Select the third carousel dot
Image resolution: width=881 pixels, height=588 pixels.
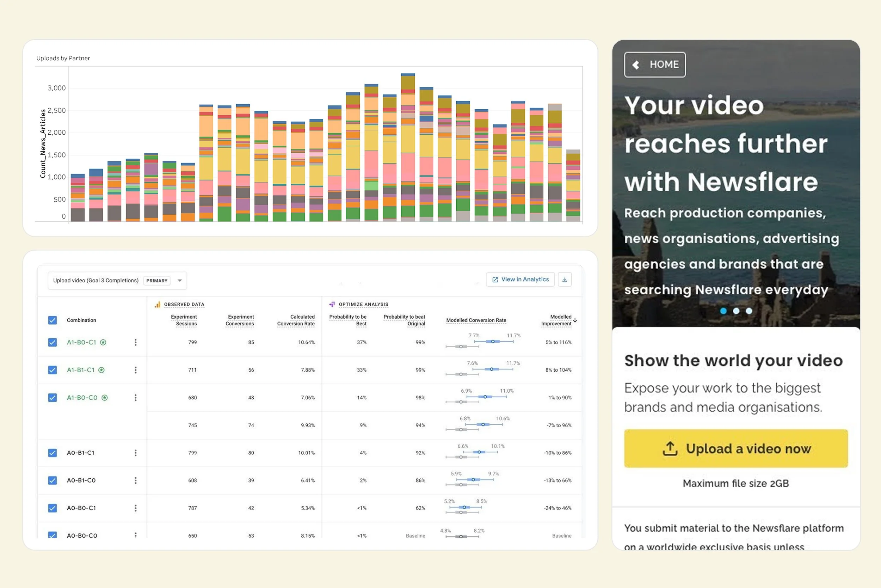click(748, 311)
